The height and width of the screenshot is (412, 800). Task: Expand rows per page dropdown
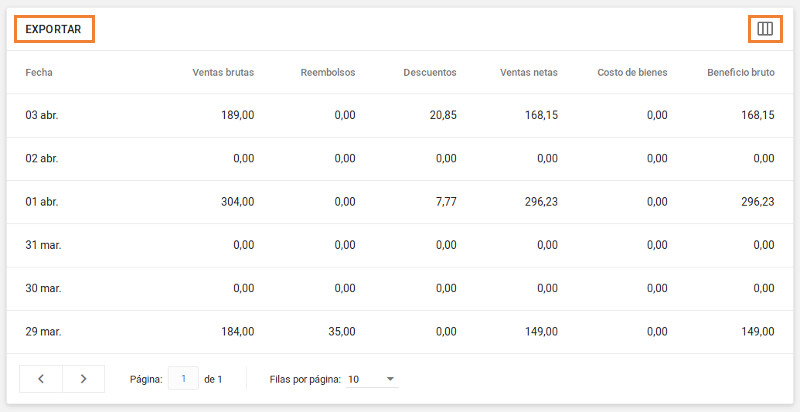(x=373, y=380)
